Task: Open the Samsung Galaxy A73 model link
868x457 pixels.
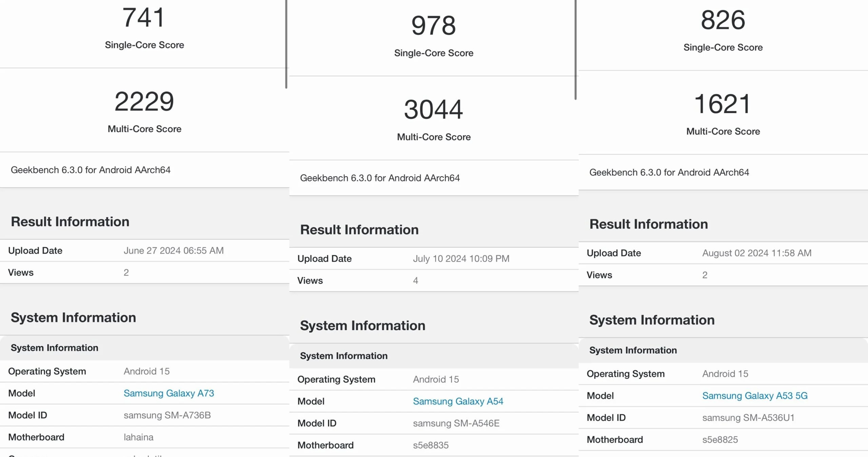Action: (x=169, y=393)
